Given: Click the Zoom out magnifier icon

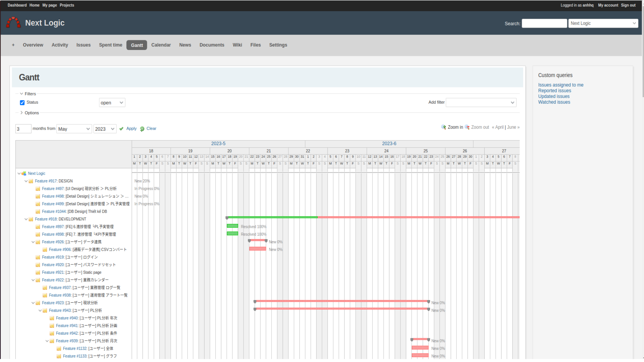Looking at the screenshot, I should [x=467, y=127].
